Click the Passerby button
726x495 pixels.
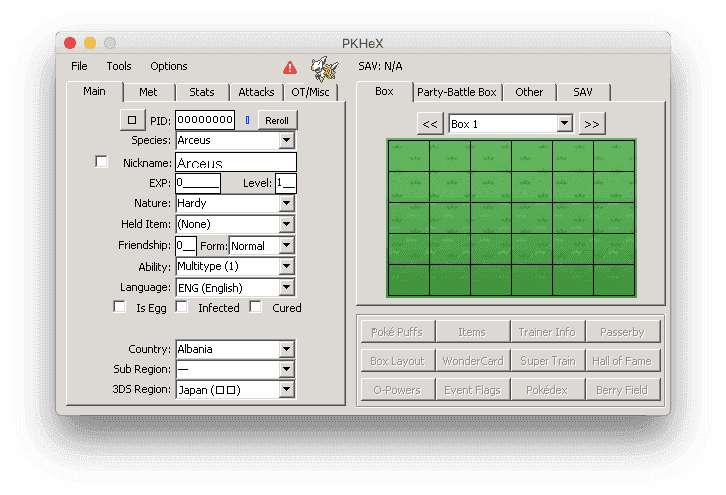(x=622, y=332)
